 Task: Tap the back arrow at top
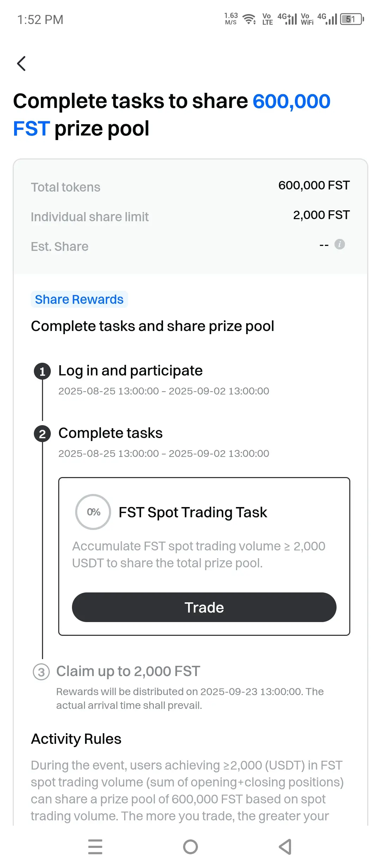22,64
